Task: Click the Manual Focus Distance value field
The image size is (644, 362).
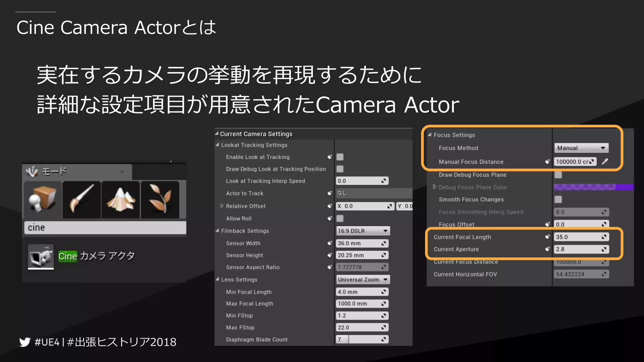Action: click(x=575, y=162)
